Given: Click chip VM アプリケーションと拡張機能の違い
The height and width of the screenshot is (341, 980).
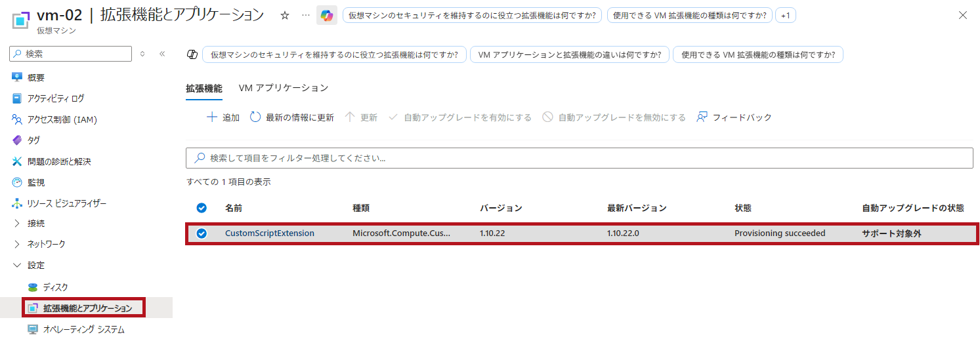Looking at the screenshot, I should pyautogui.click(x=570, y=54).
